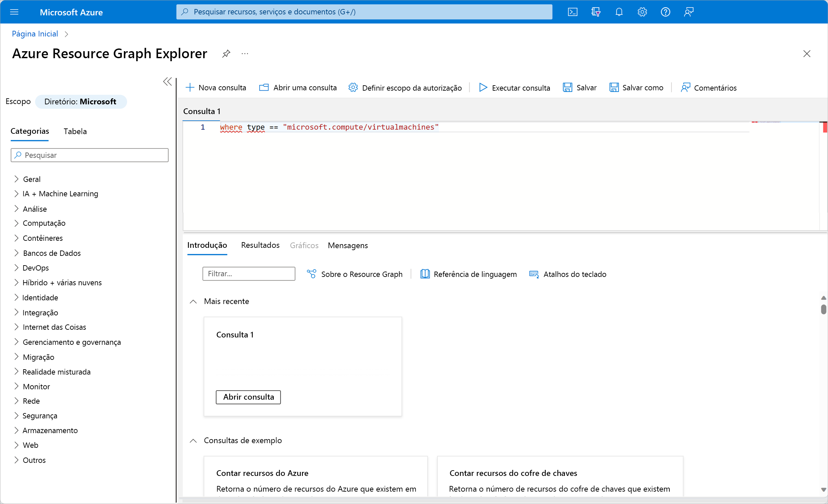Expand Bancos de Dados category

16,253
